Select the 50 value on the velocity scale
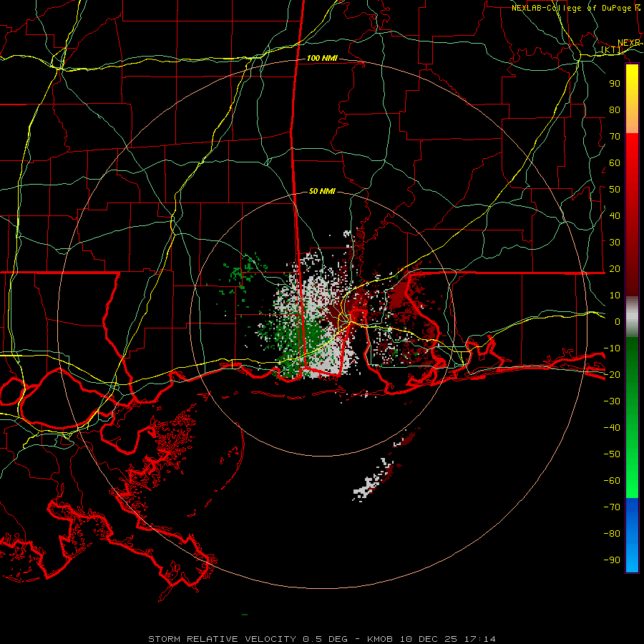This screenshot has height=644, width=644. pyautogui.click(x=615, y=190)
